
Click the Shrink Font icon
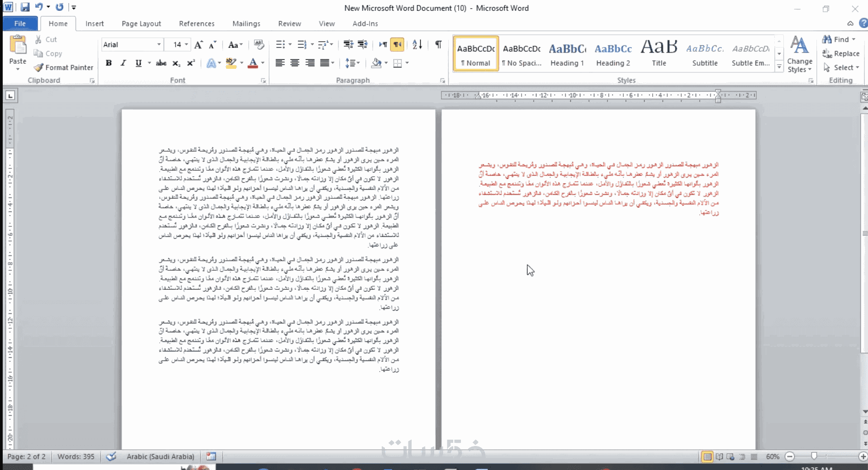213,44
